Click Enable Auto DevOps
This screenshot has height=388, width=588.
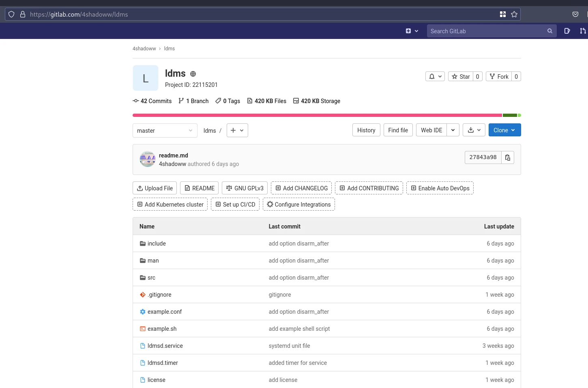click(440, 188)
